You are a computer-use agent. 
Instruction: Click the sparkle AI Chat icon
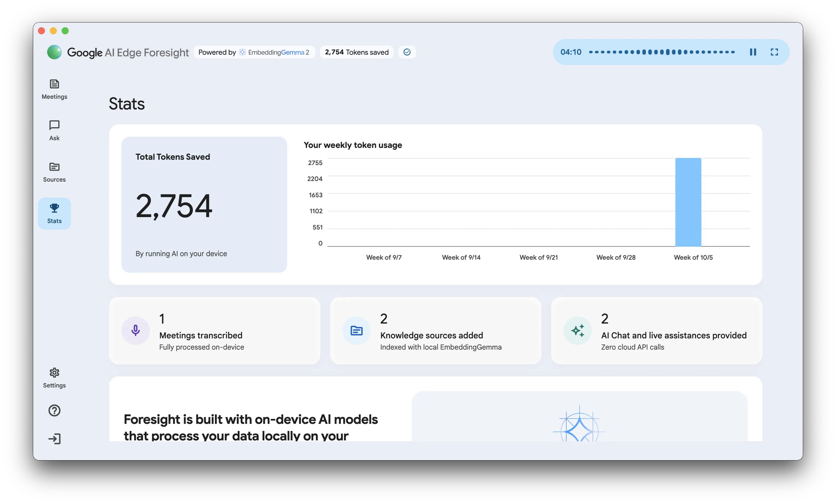(578, 330)
